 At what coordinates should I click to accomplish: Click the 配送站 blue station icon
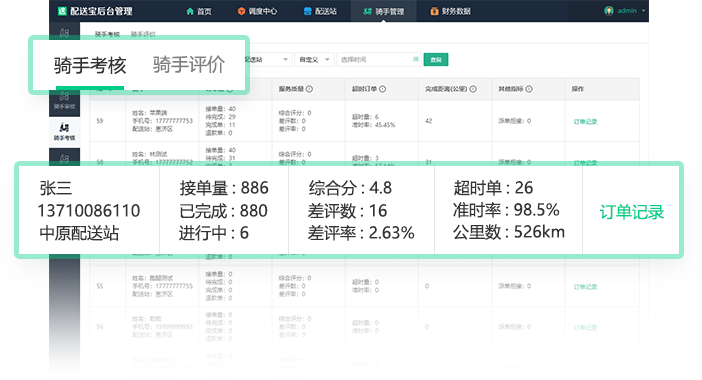coord(308,11)
